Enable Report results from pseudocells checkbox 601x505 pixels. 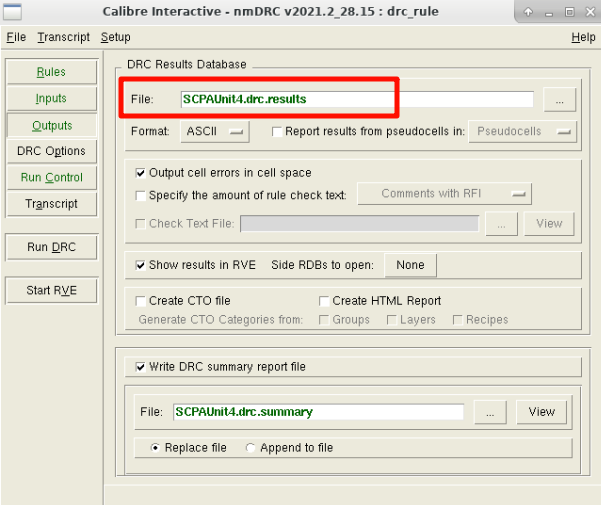click(x=277, y=132)
